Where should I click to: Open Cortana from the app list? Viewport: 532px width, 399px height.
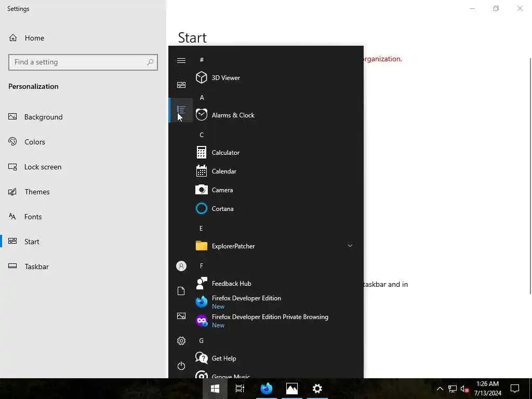[275, 209]
